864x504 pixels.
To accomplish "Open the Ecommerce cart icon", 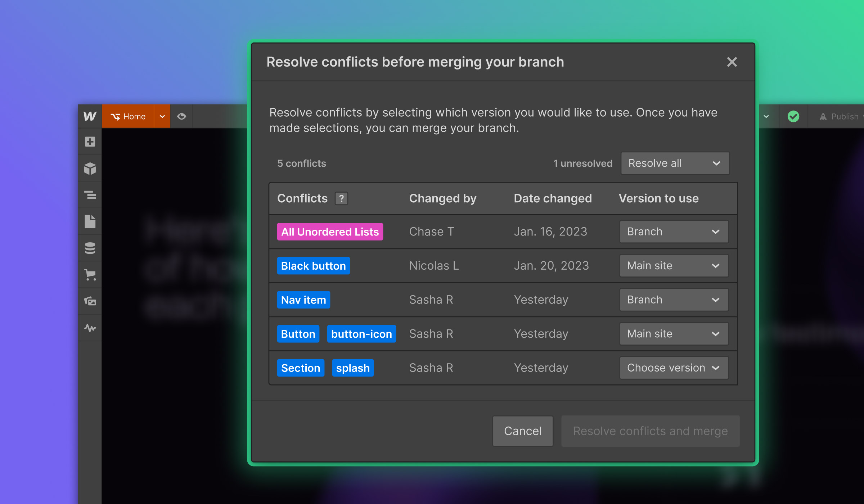I will tap(90, 275).
